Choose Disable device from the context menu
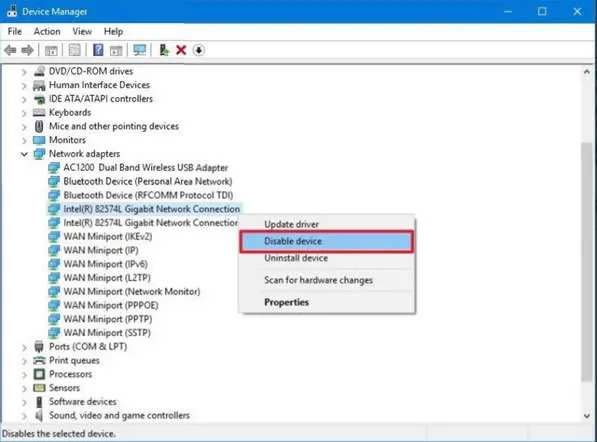Viewport: 597px width, 442px height. (327, 241)
